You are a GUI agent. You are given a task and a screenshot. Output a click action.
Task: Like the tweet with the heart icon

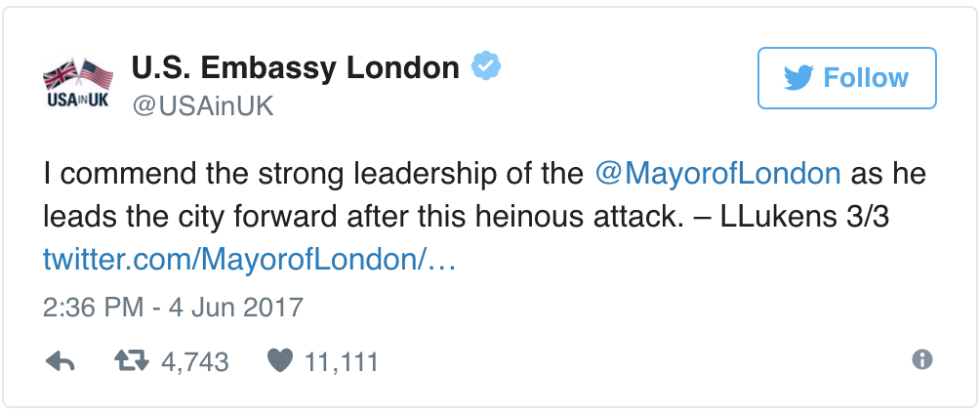coord(280,362)
